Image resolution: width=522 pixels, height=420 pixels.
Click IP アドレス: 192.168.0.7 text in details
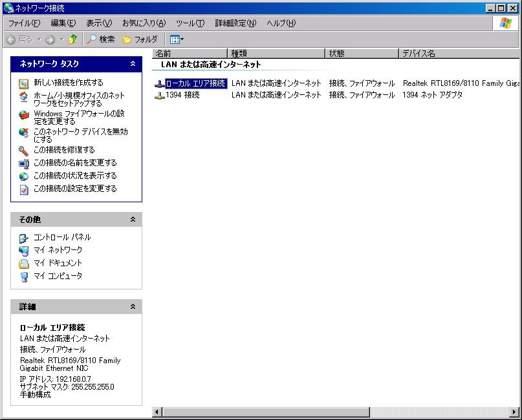tap(55, 379)
